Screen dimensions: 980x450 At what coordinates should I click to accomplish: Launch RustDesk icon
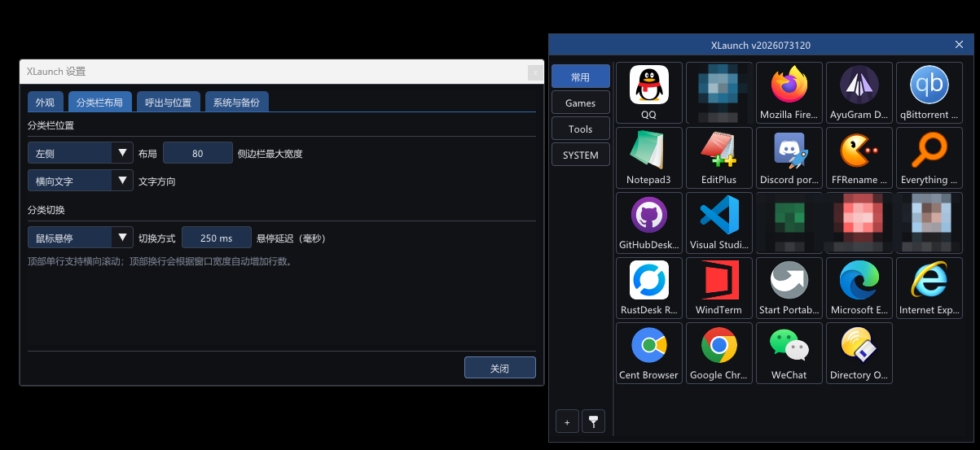click(648, 288)
